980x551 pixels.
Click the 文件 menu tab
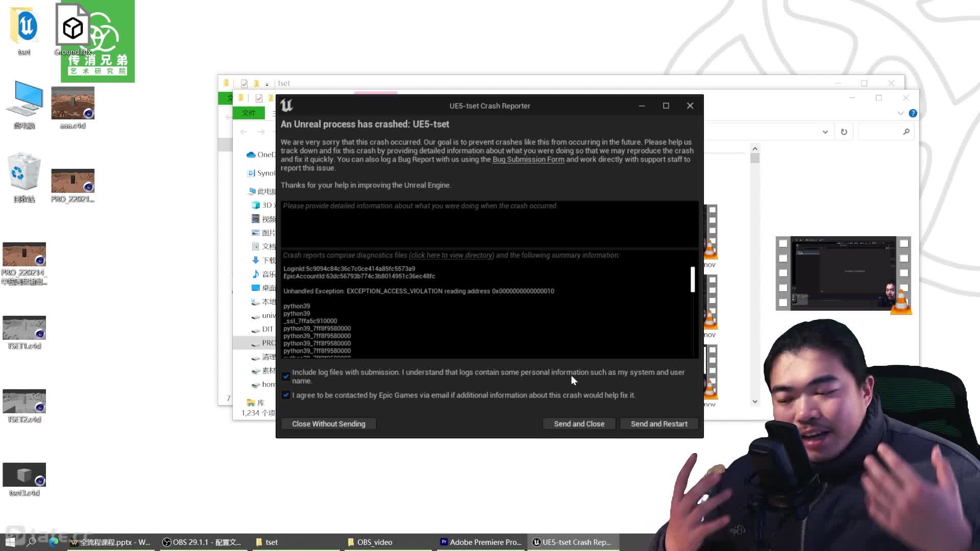pos(249,112)
